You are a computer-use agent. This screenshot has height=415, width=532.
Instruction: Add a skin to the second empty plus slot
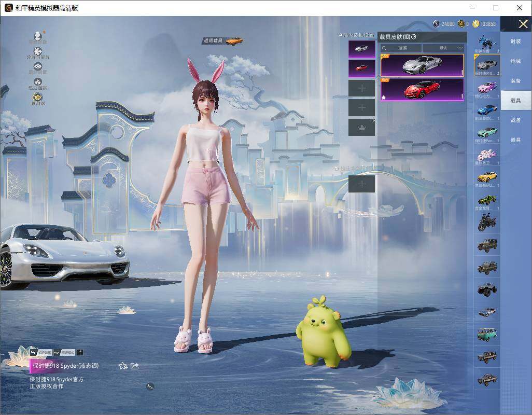pyautogui.click(x=362, y=107)
